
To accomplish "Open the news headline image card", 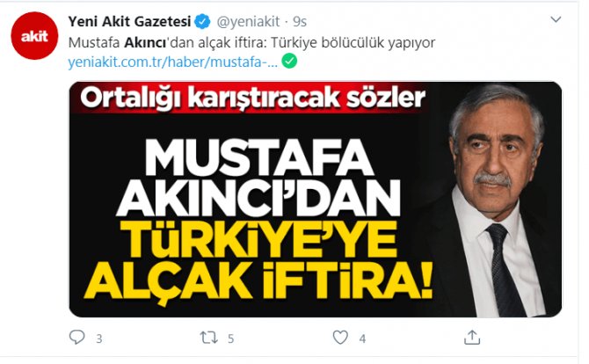I will pos(316,200).
